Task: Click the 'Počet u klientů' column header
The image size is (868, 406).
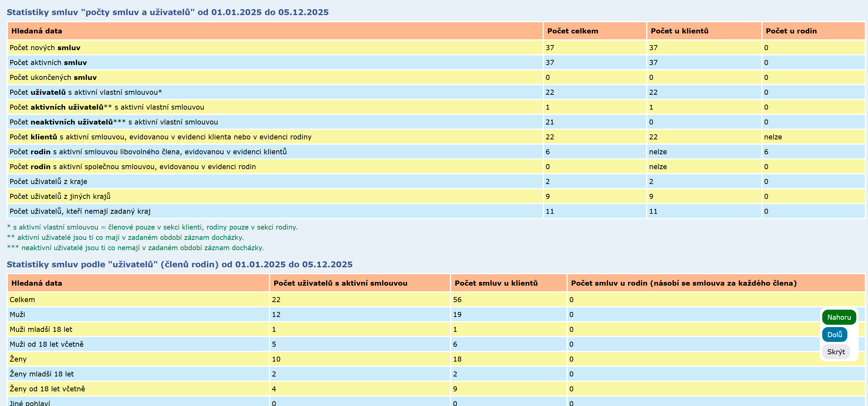Action: (679, 31)
